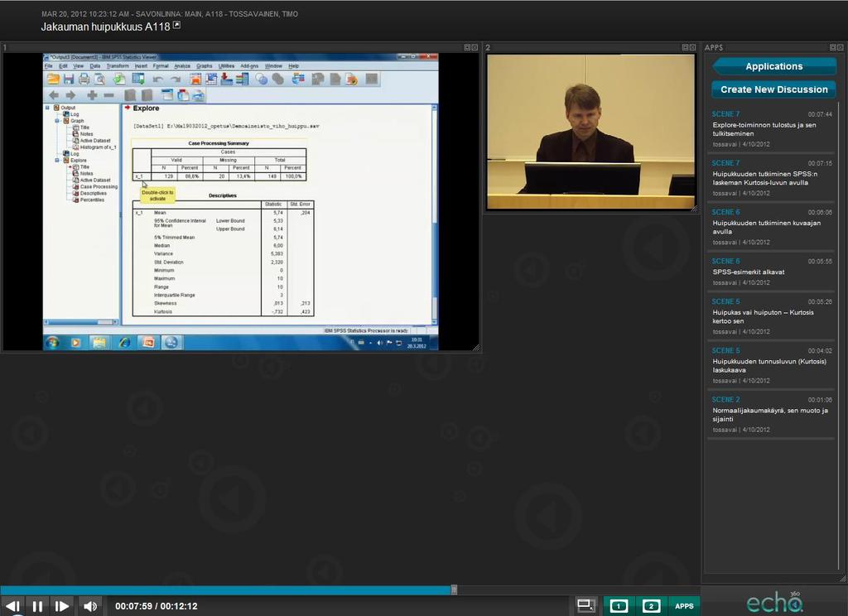Select Descriptives item in SPSS outline

93,193
